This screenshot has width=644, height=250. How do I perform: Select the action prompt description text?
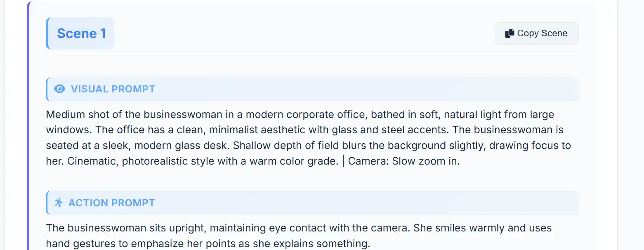click(x=299, y=235)
